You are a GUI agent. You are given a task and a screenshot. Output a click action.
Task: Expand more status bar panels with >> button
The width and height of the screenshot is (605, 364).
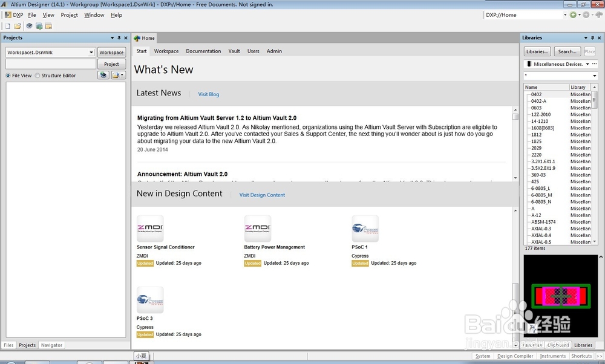600,356
